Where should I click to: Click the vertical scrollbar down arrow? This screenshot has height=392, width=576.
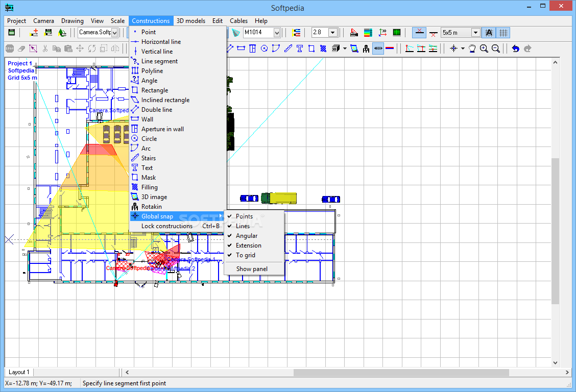(x=555, y=362)
